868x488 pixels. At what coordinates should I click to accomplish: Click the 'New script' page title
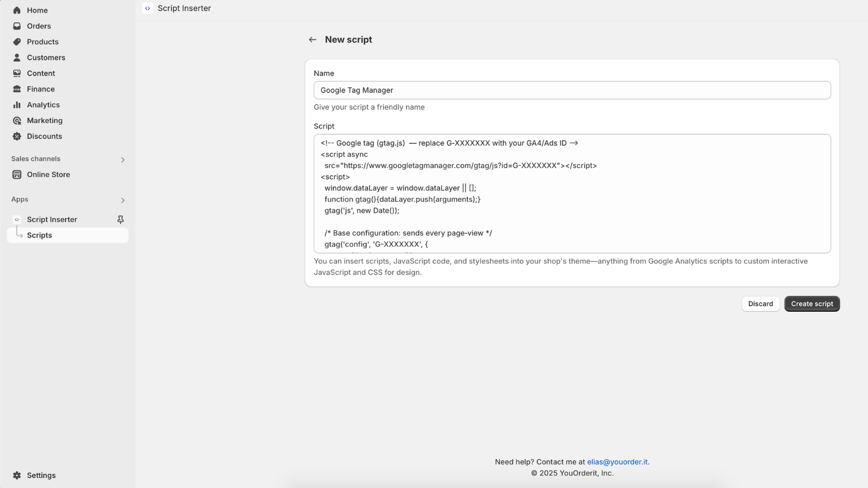pos(348,40)
